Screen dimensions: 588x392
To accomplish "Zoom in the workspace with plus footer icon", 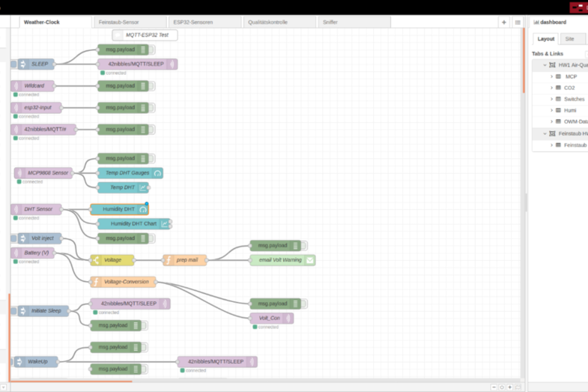I will (509, 387).
